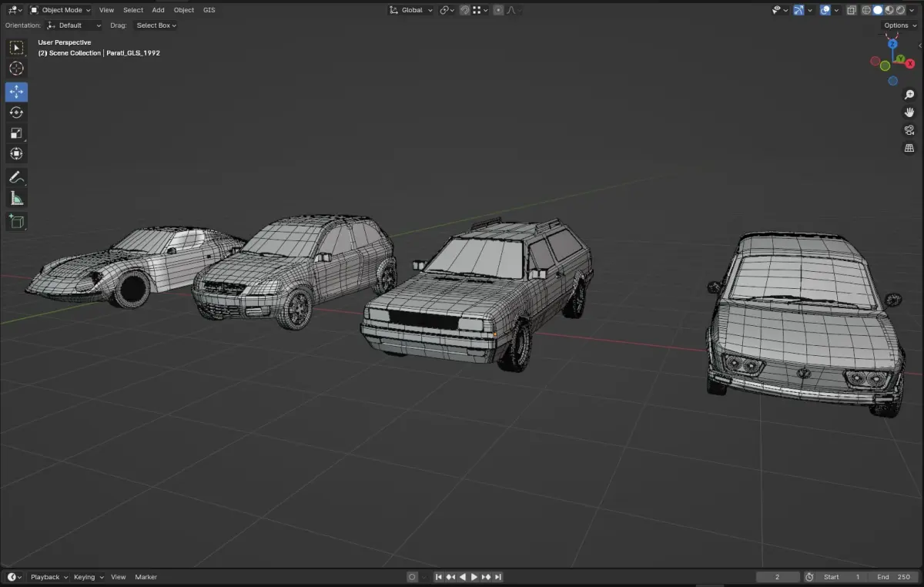Click the X axis on navigation gizmo

click(x=910, y=64)
